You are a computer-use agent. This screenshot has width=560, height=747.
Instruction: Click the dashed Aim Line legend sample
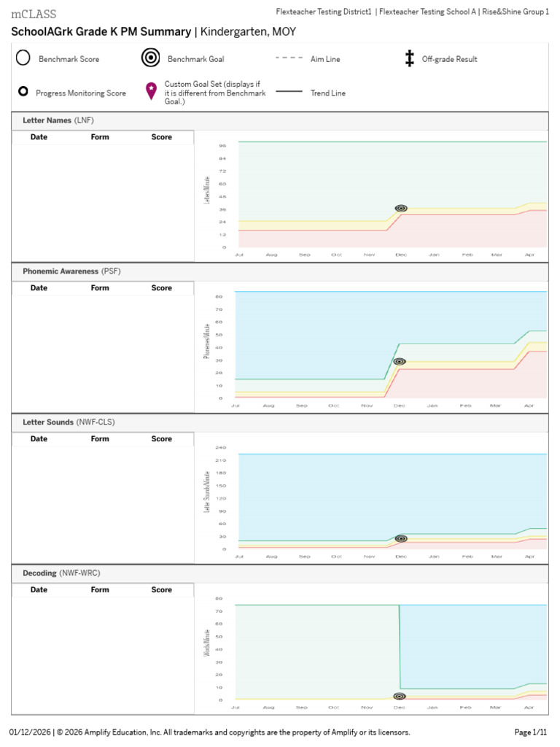[x=289, y=58]
